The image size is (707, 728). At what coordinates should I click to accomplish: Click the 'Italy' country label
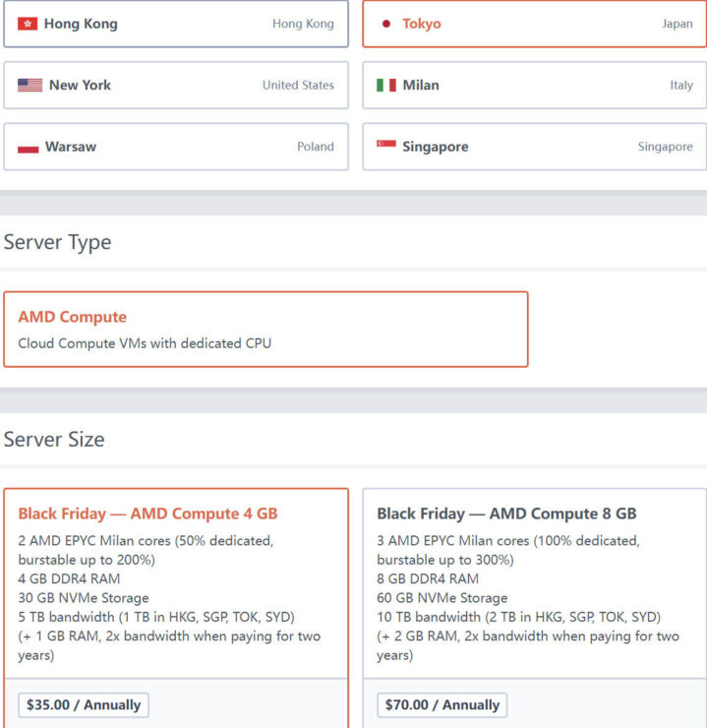[681, 86]
